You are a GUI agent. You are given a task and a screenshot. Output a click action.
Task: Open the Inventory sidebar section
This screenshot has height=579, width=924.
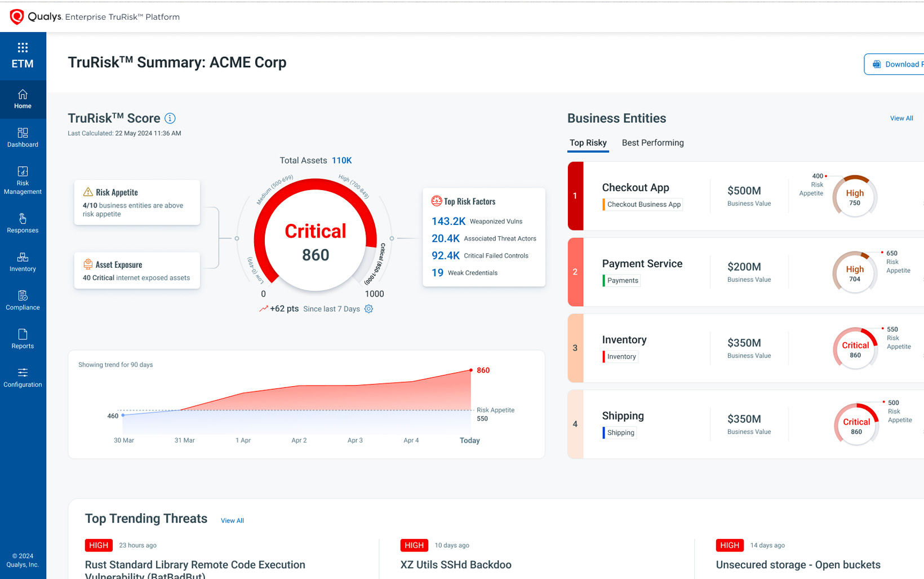click(x=23, y=262)
